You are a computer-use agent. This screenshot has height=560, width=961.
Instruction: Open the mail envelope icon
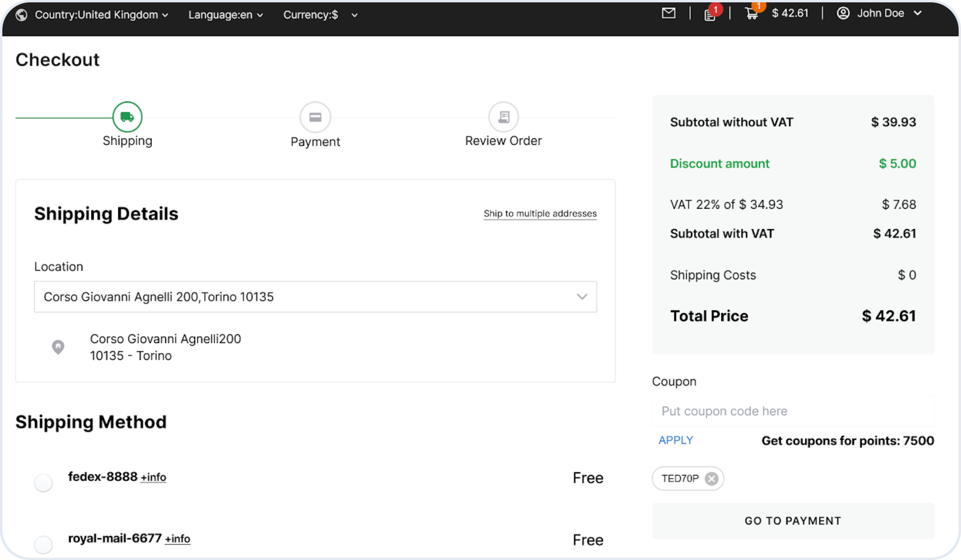669,14
